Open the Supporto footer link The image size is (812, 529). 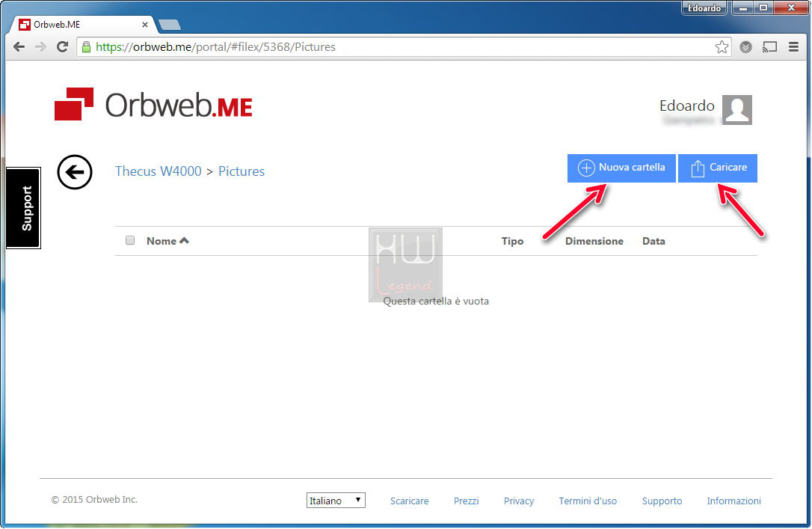(x=662, y=501)
